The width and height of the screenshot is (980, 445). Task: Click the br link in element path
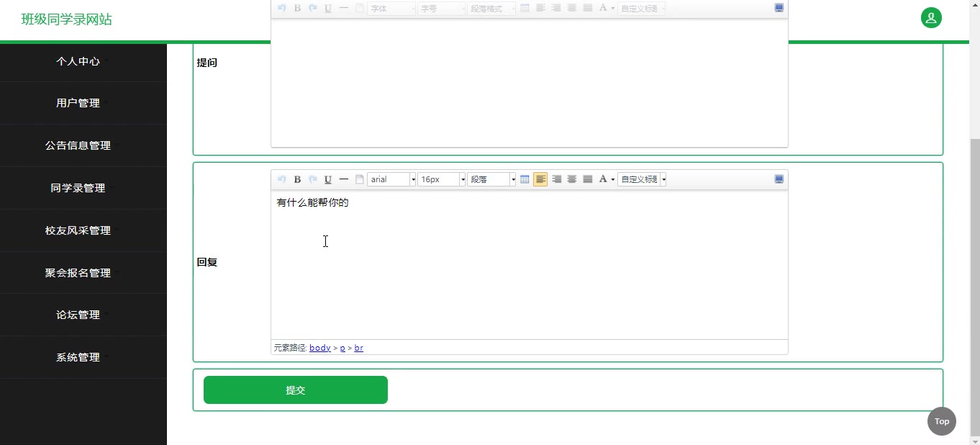pos(358,348)
